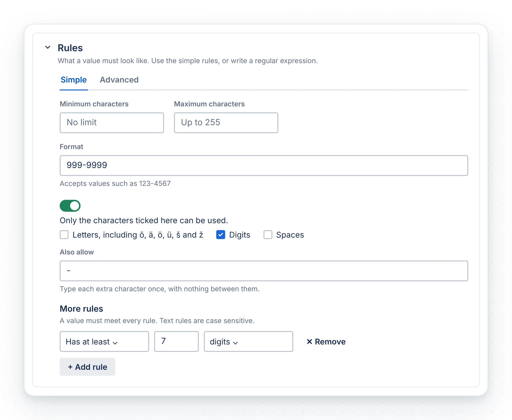The height and width of the screenshot is (420, 512).
Task: Toggle the allowed characters switch off
Action: [x=70, y=206]
